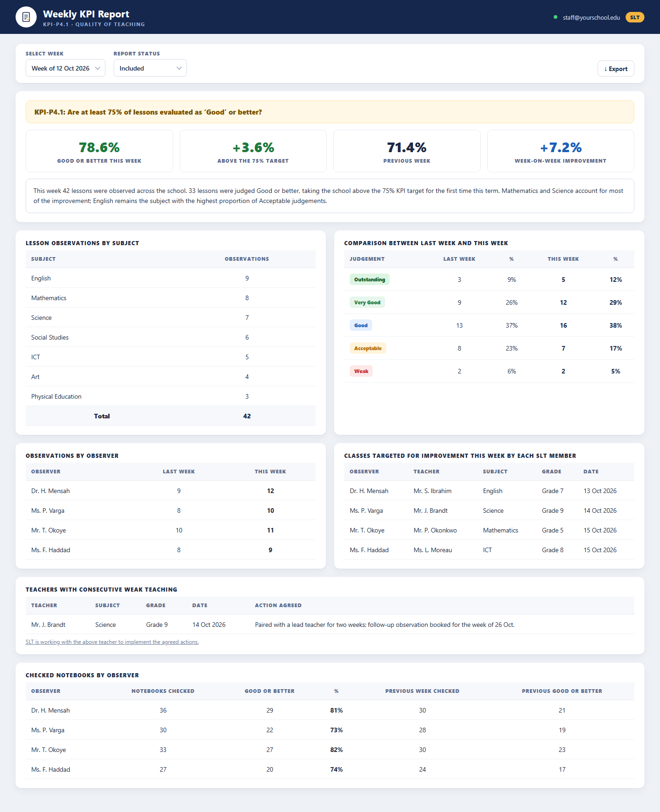Click teacher Mr. P. Okonkwo
The height and width of the screenshot is (812, 660).
pyautogui.click(x=435, y=530)
